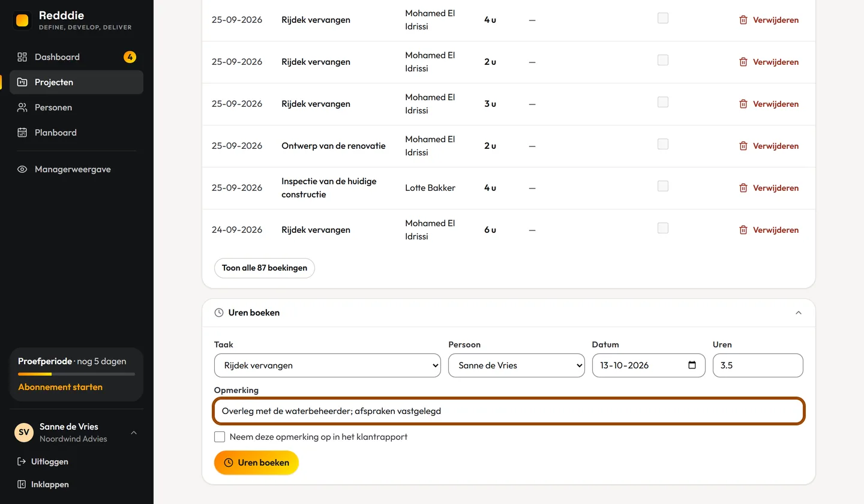Open the Planboard page
Image resolution: width=864 pixels, height=504 pixels.
pyautogui.click(x=76, y=133)
